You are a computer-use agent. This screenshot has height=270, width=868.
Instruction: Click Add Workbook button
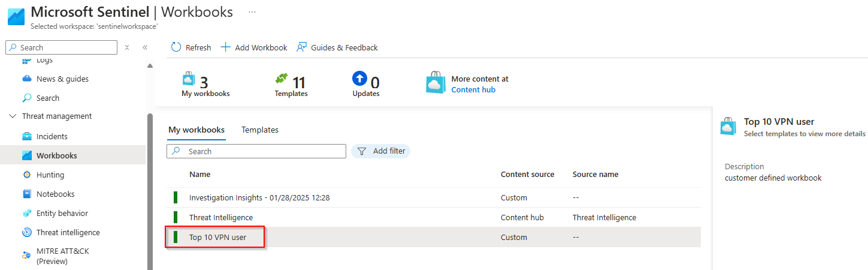click(x=254, y=47)
